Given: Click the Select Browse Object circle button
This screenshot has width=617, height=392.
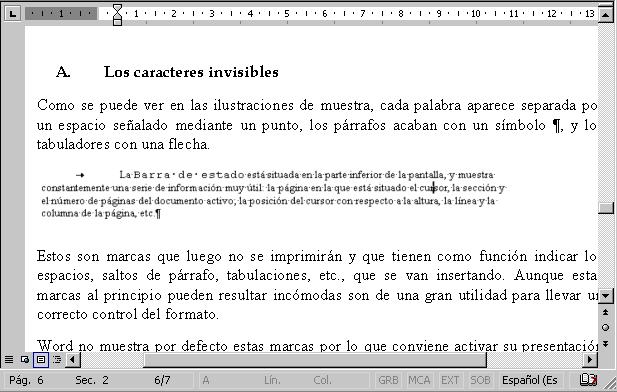Looking at the screenshot, I should point(606,327).
